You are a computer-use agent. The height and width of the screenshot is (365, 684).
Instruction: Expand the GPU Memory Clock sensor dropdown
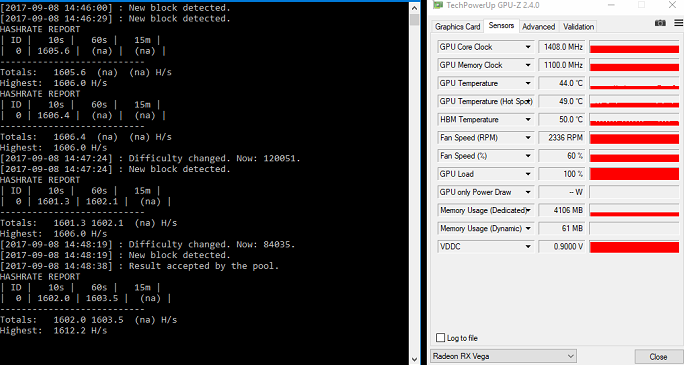528,65
